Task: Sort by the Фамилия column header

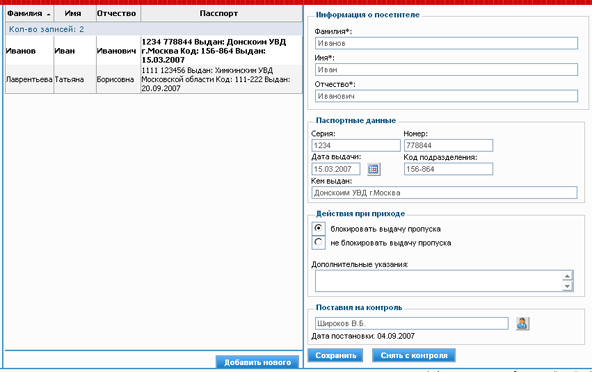Action: (x=29, y=14)
